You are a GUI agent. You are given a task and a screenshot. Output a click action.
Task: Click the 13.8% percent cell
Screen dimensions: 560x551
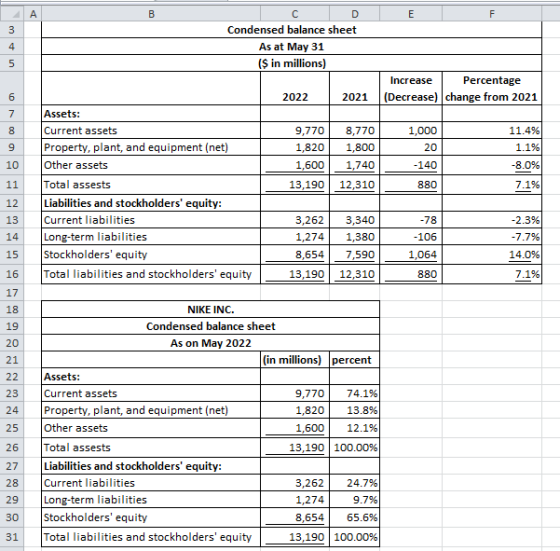(354, 410)
